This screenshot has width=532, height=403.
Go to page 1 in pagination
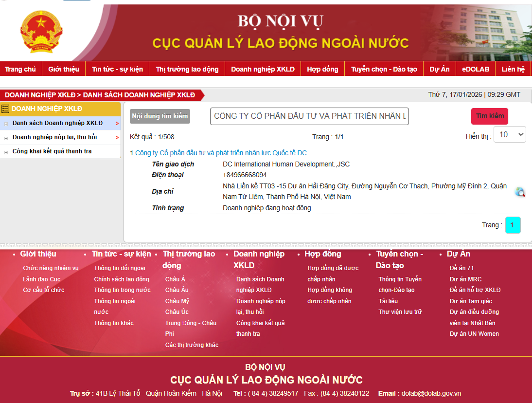point(513,225)
